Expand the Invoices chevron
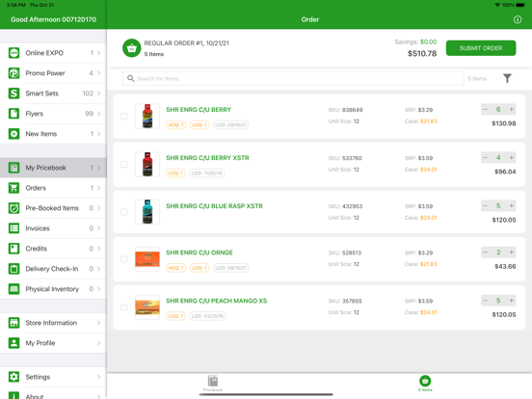 pyautogui.click(x=98, y=228)
